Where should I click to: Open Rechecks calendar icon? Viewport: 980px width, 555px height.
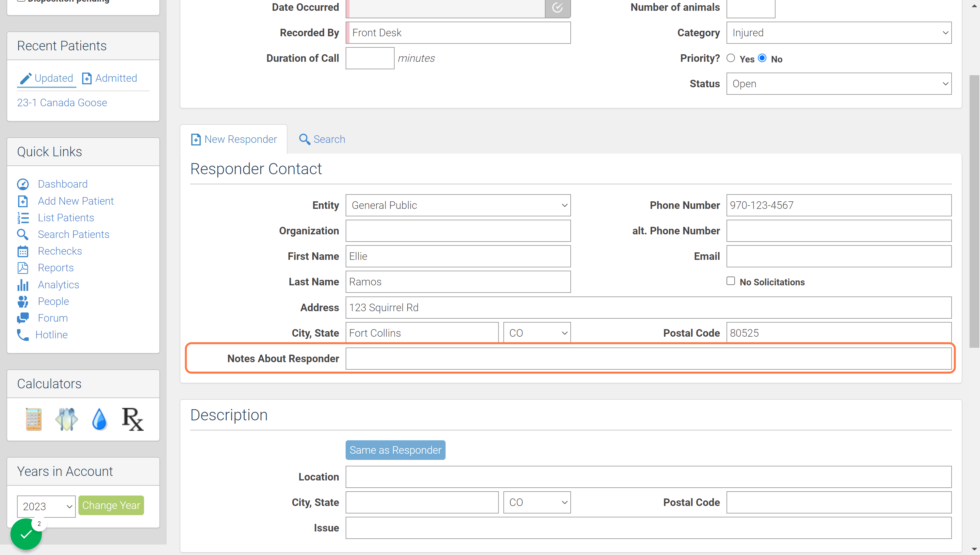(23, 251)
